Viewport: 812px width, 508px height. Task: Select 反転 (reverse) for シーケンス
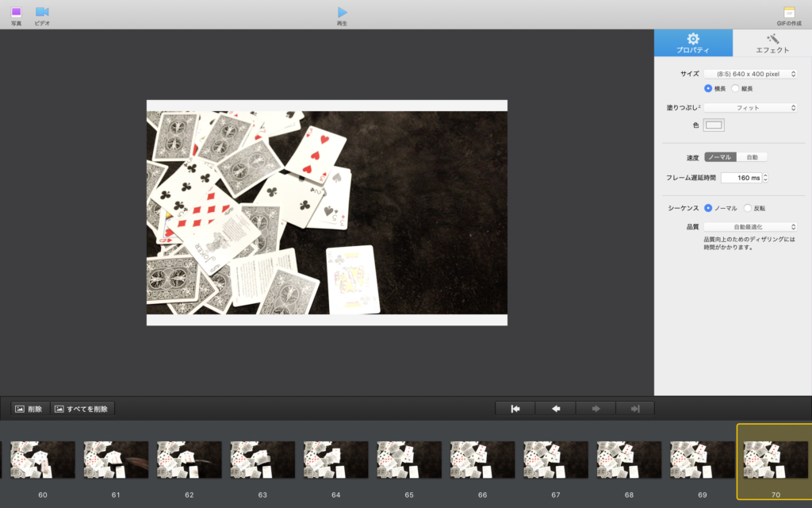coord(747,208)
